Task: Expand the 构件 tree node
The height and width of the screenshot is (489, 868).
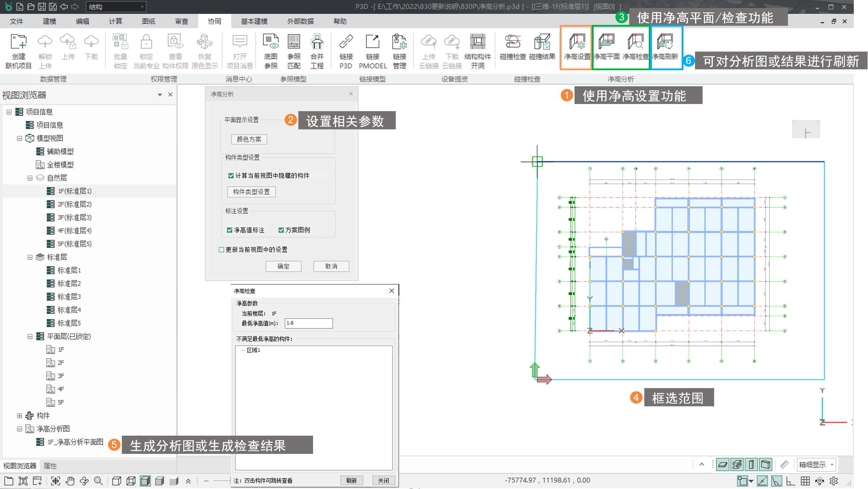Action: pos(20,416)
